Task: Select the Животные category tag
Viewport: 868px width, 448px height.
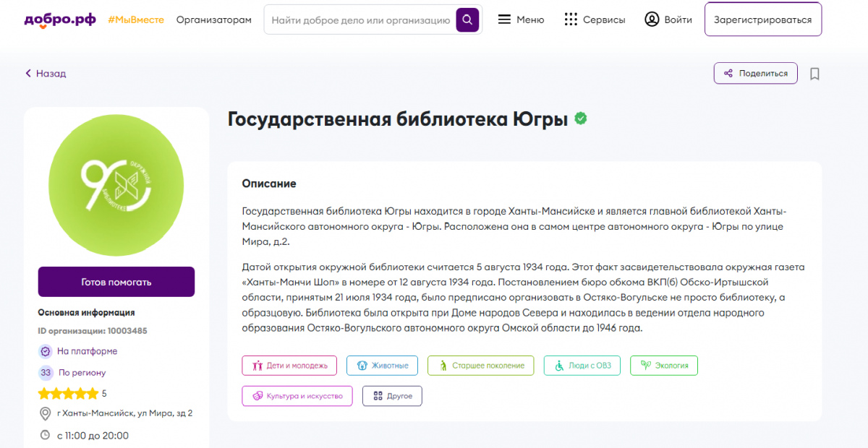Action: (383, 366)
